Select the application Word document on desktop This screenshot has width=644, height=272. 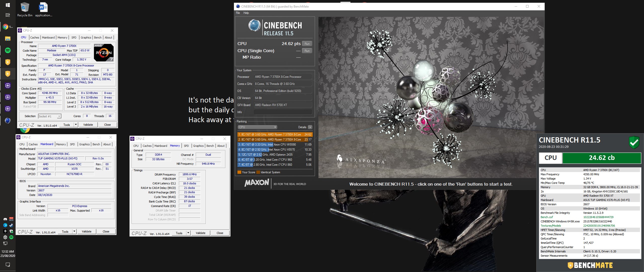tap(44, 10)
